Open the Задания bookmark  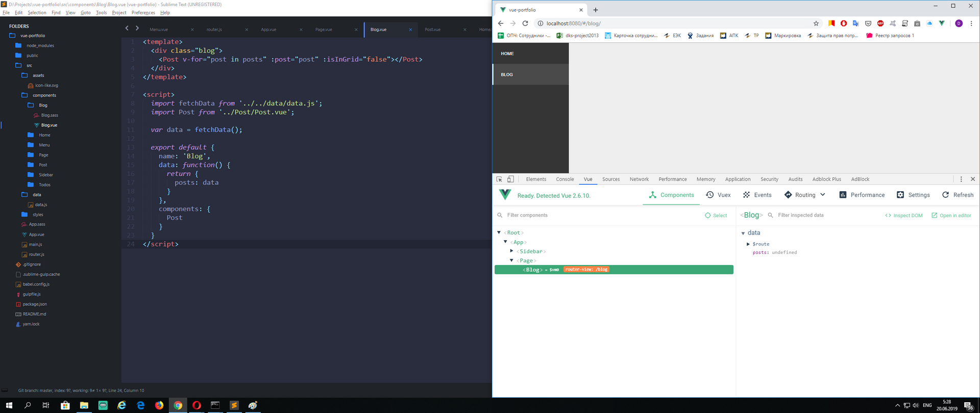pos(700,36)
